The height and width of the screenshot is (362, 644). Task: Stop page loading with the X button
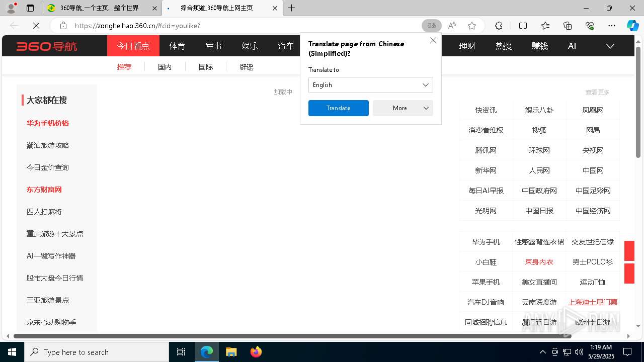click(37, 26)
